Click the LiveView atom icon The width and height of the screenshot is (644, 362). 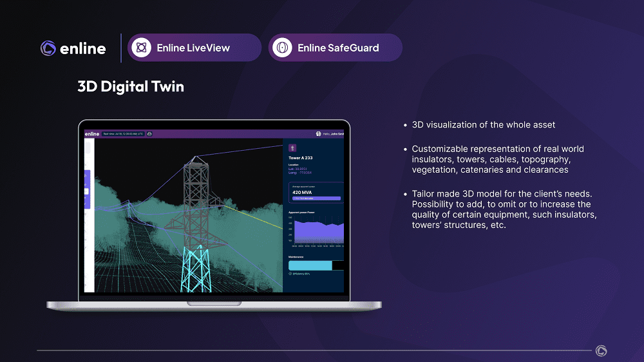(x=141, y=48)
